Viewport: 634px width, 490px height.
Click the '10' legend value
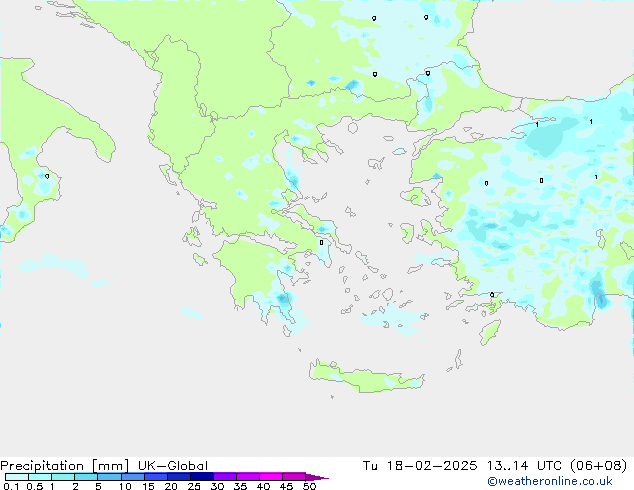point(125,486)
